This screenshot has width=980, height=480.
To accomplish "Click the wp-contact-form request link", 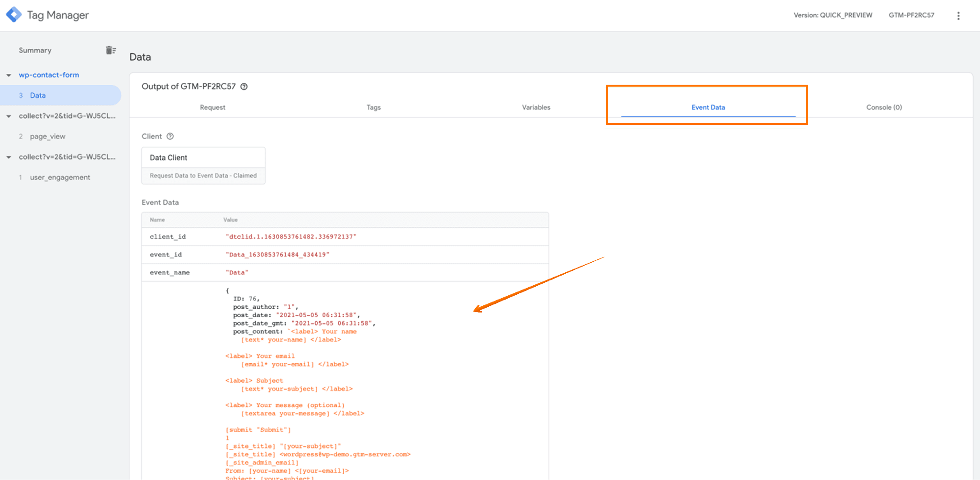I will coord(49,75).
